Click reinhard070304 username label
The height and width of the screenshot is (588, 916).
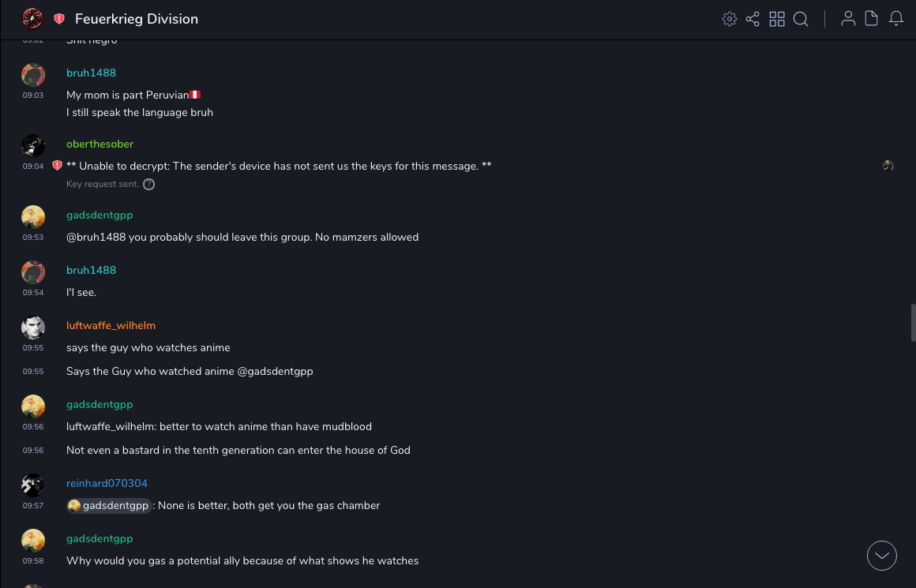click(x=107, y=483)
